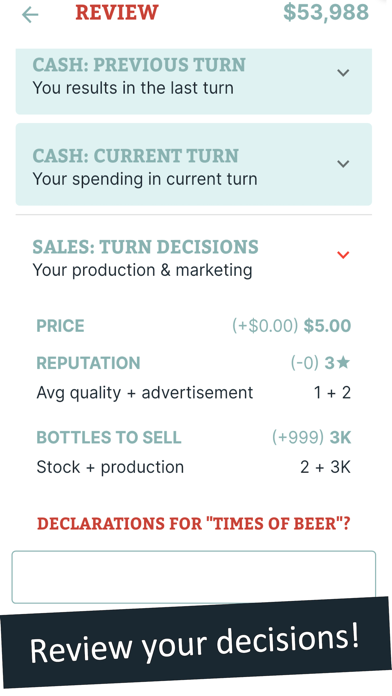Click the declarations text input box
392x696 pixels.
point(194,577)
